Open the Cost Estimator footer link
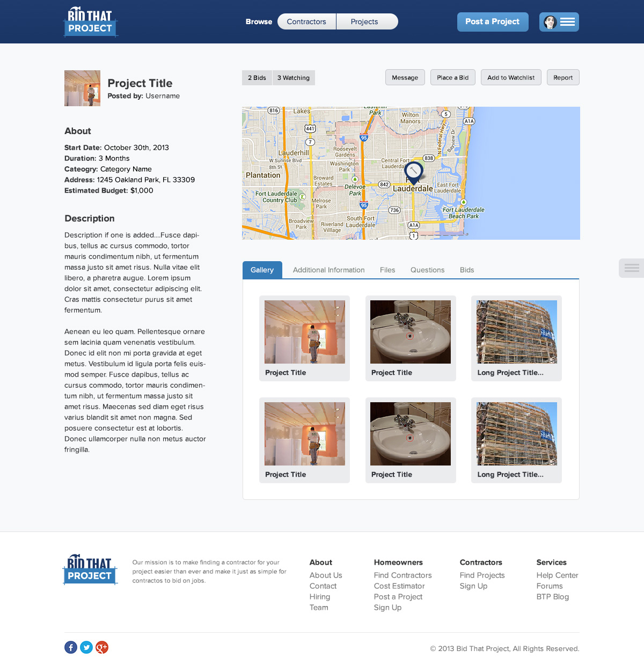644x665 pixels. pyautogui.click(x=399, y=586)
